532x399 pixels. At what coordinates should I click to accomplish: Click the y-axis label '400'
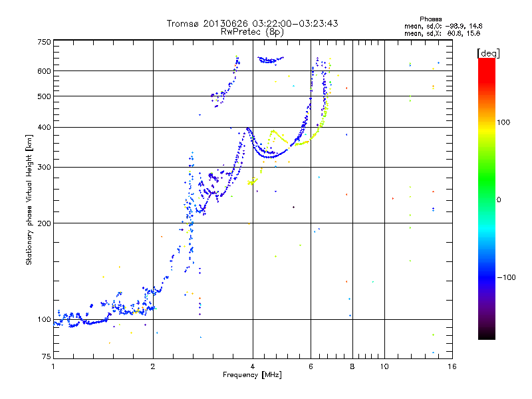[x=45, y=128]
